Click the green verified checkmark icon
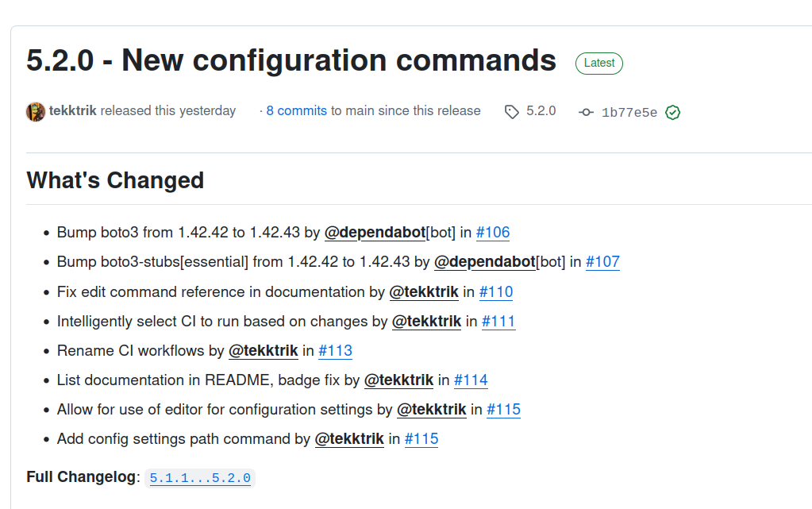This screenshot has width=812, height=509. coord(673,113)
